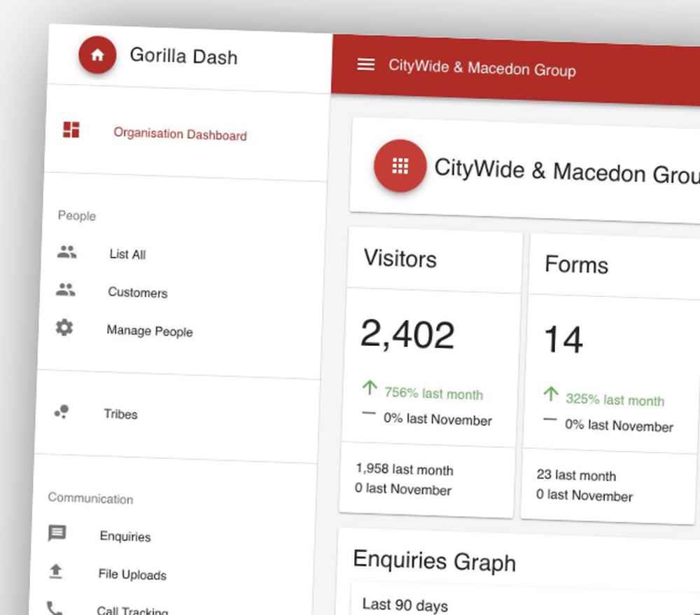Screen dimensions: 700x615
Task: Click the Organisation Dashboard grid icon
Action: (x=71, y=130)
